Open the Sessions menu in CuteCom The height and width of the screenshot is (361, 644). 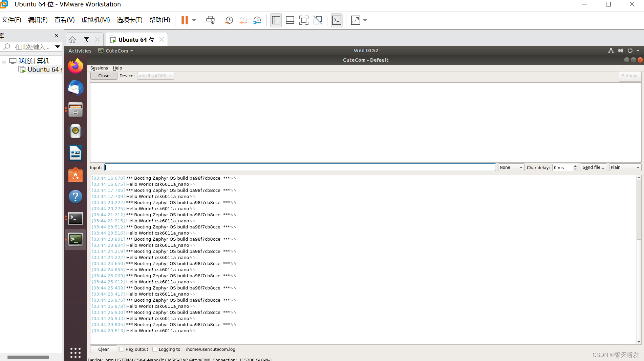(x=99, y=68)
